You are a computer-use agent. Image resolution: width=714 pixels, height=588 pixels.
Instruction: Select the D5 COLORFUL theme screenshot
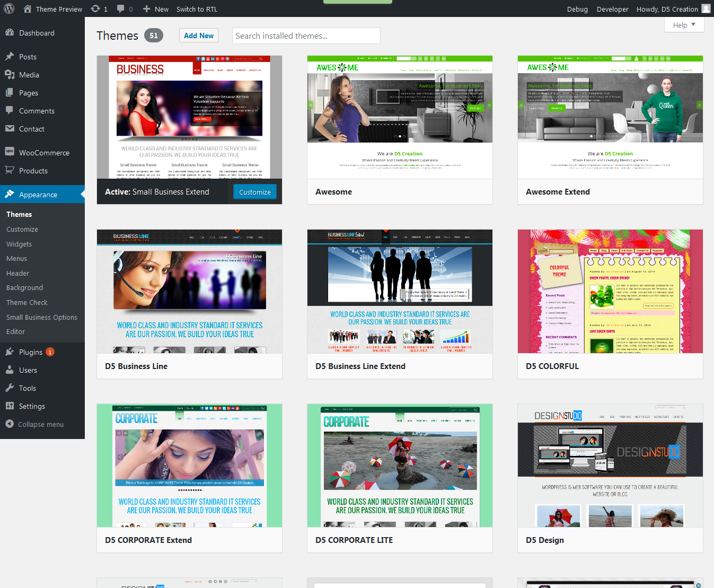pyautogui.click(x=610, y=291)
